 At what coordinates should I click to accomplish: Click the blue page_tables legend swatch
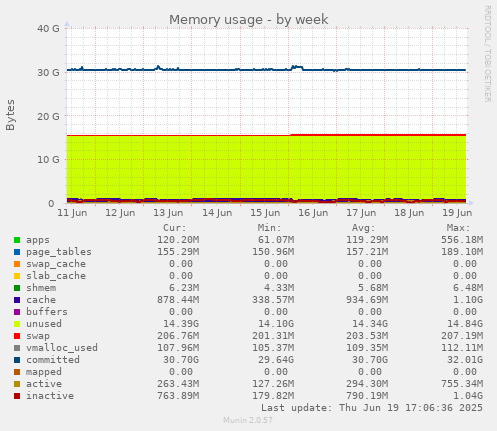click(17, 252)
